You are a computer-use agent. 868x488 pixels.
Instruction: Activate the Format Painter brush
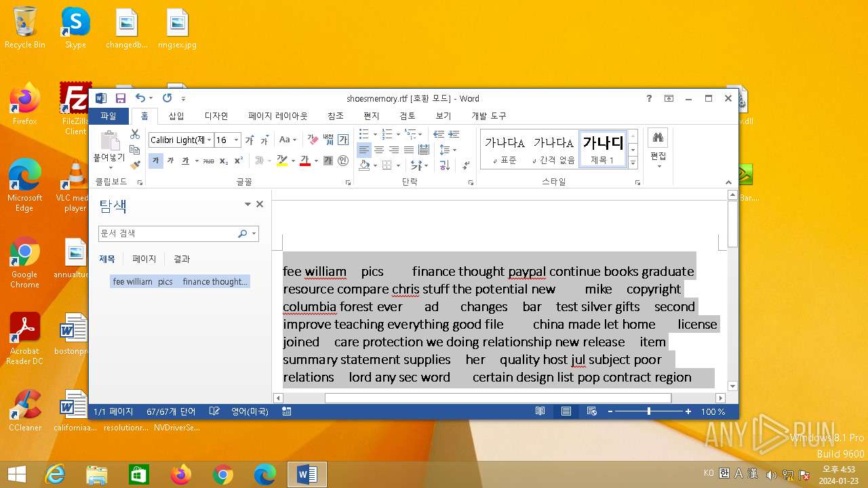[135, 164]
